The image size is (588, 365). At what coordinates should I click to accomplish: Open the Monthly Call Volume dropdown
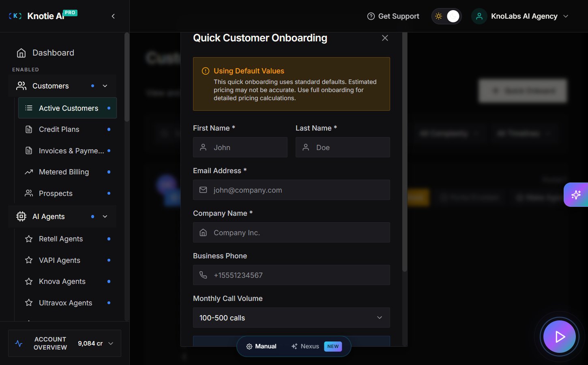pos(292,318)
